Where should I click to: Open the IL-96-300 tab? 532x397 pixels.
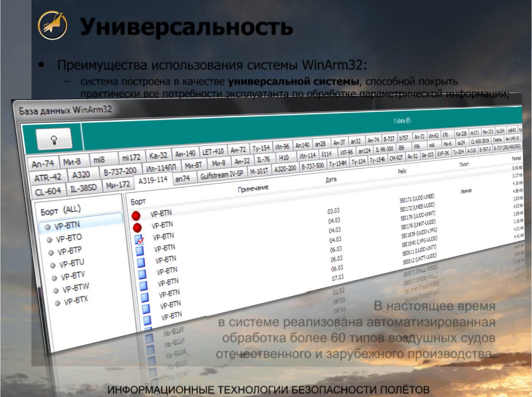[384, 149]
